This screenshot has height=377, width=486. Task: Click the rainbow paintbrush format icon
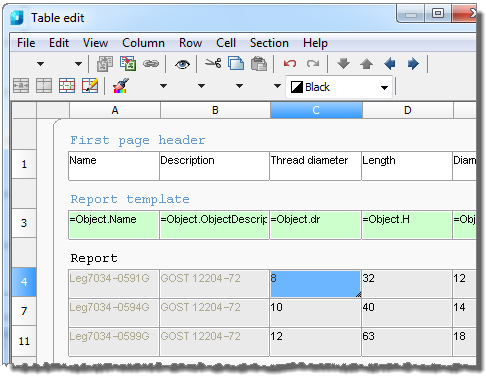coord(121,86)
